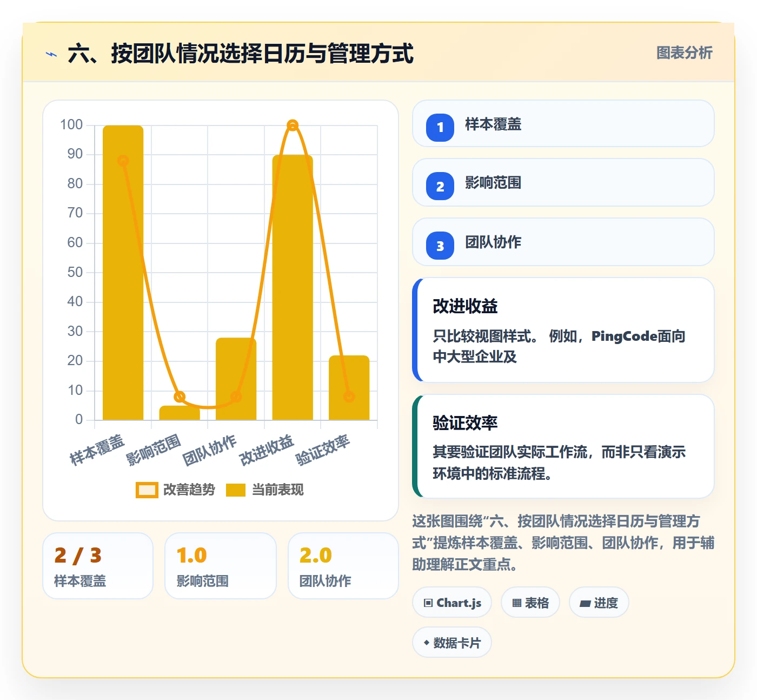
Task: Click the section title 六、按团队情况选择日历与管理方式
Action: tap(241, 54)
